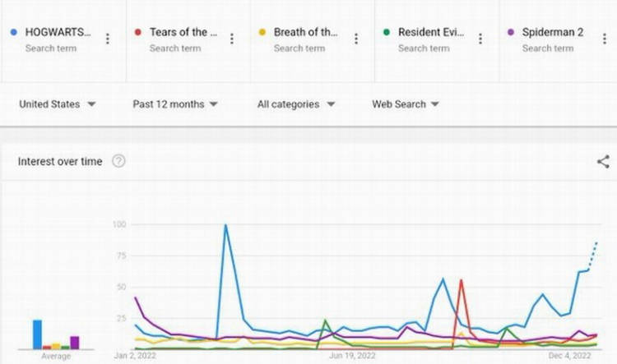Viewport: 617px width, 364px height.
Task: Click the blue HOGWARTS color dot
Action: click(14, 32)
